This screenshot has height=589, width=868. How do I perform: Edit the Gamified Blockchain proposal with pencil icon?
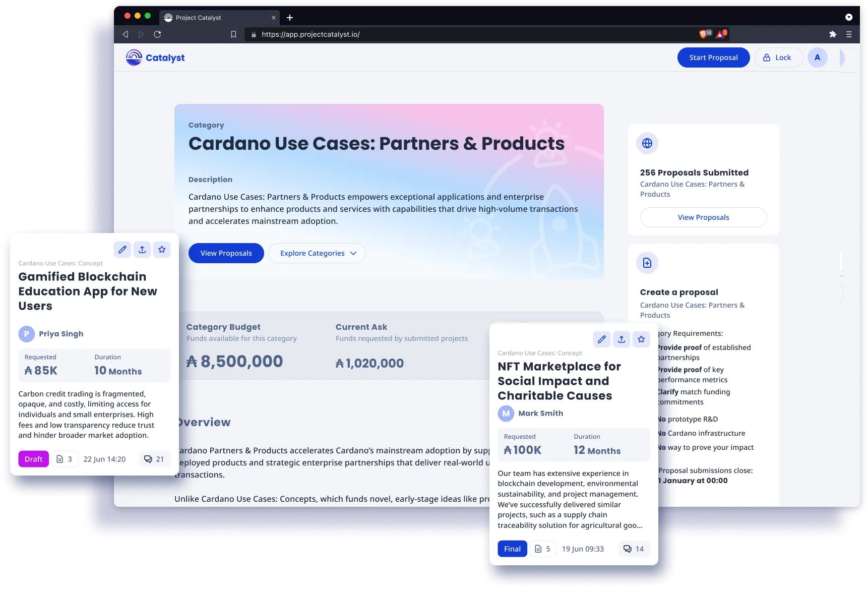point(122,249)
